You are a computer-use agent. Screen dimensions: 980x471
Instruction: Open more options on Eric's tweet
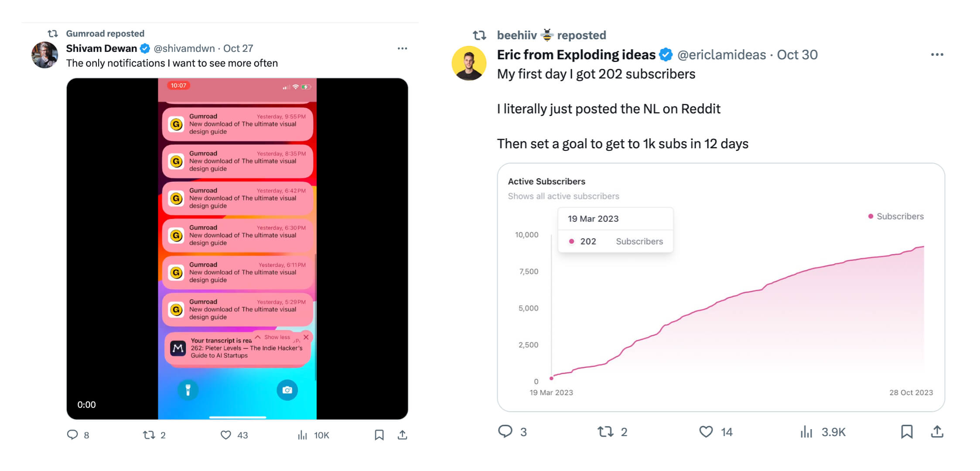[937, 55]
